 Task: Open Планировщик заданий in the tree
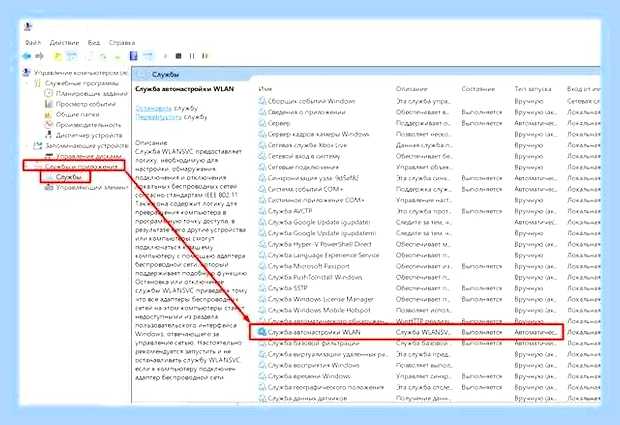pos(91,94)
